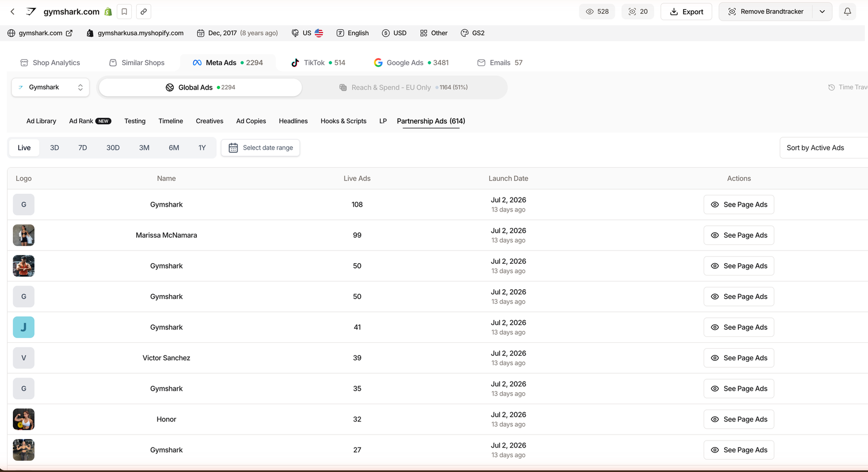Open the TikTok ads tab
Image resolution: width=868 pixels, height=472 pixels.
(x=318, y=63)
